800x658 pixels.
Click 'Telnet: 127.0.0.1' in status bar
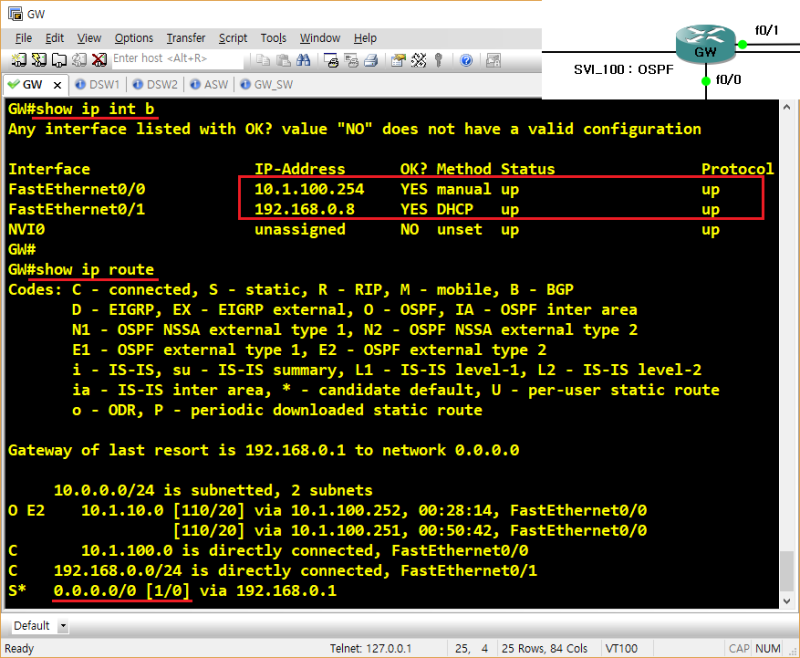click(x=370, y=649)
